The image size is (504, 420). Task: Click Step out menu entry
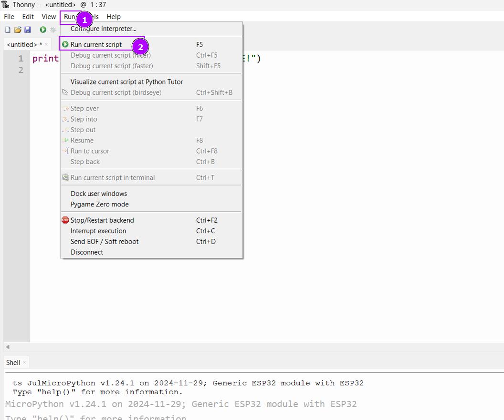coord(151,130)
